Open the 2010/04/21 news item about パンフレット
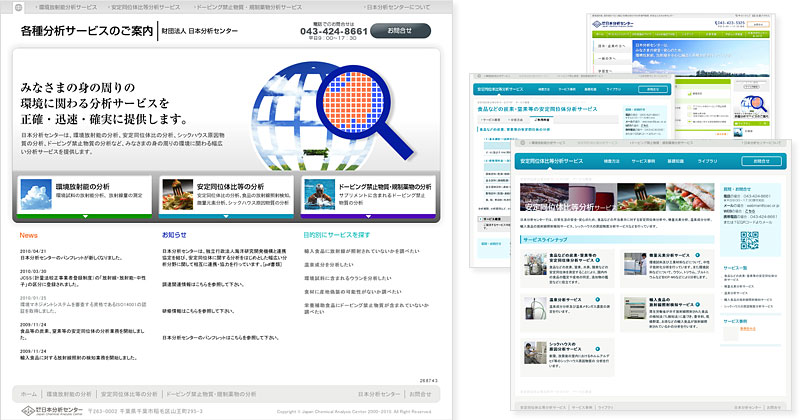The image size is (800, 420). pyautogui.click(x=60, y=257)
